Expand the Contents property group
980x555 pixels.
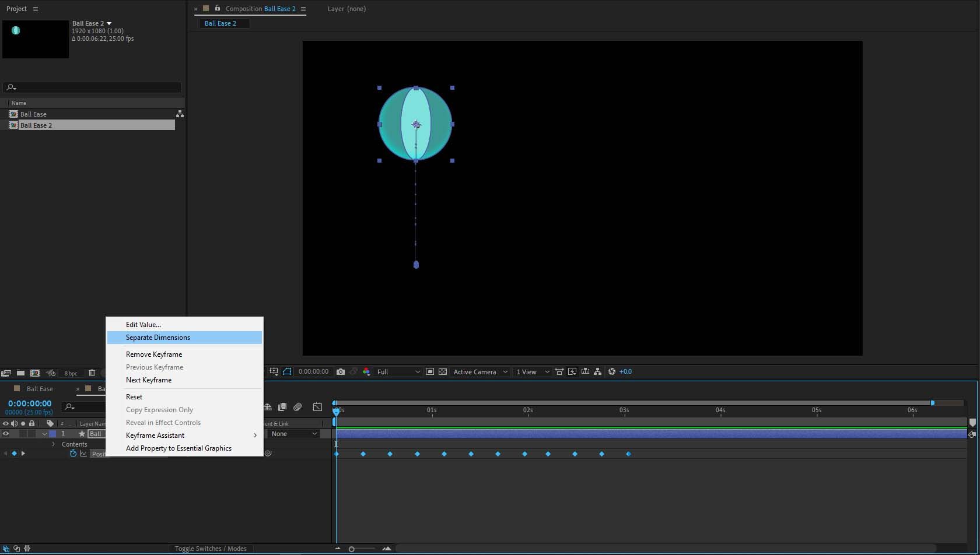[54, 444]
